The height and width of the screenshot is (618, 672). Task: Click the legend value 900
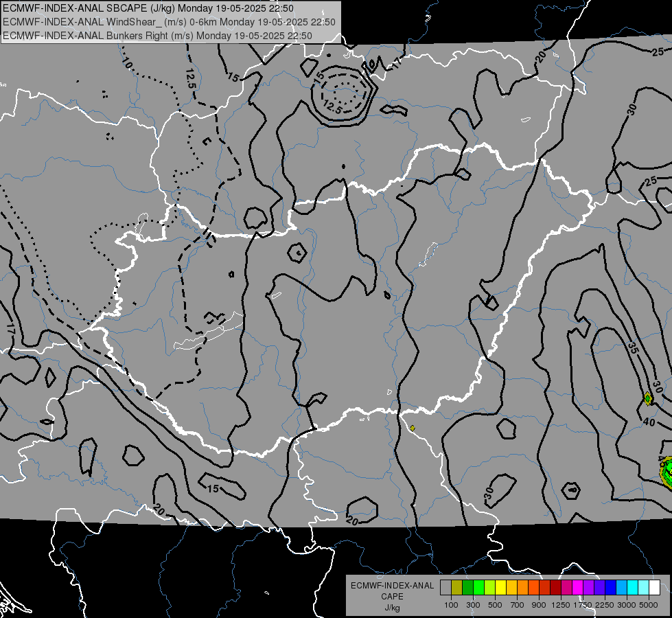(539, 605)
